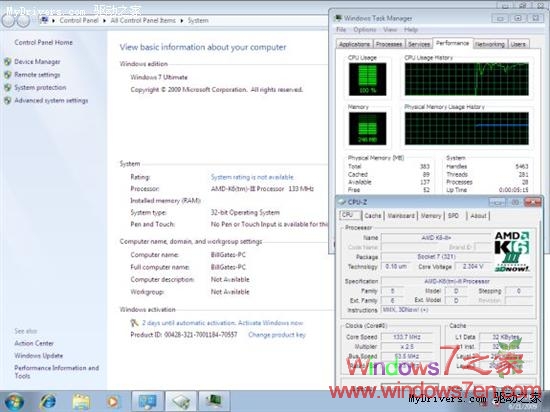The image size is (550, 412).
Task: Click the Memory usage meter gauge
Action: tap(368, 129)
